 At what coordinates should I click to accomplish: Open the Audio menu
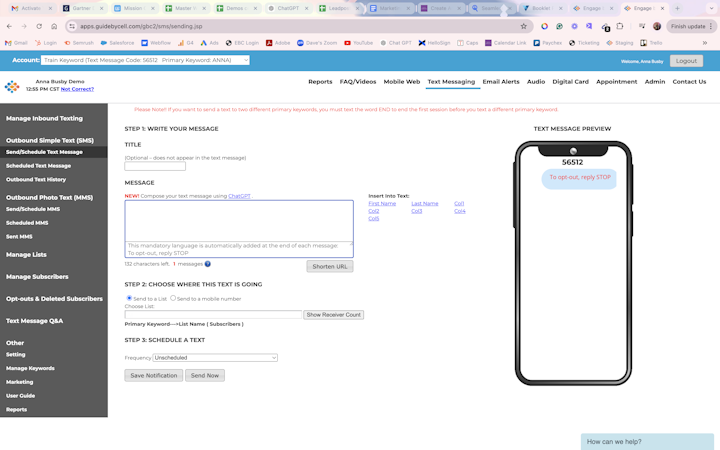pos(536,82)
